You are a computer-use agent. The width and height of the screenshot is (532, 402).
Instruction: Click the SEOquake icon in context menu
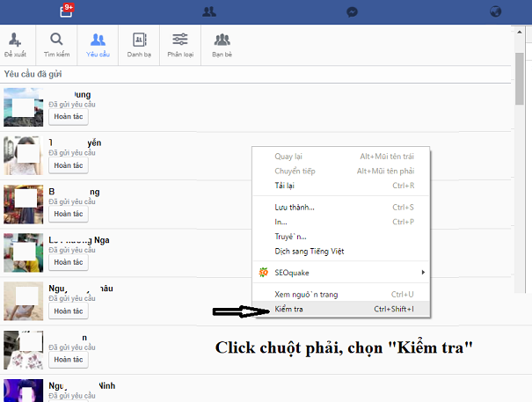click(263, 273)
